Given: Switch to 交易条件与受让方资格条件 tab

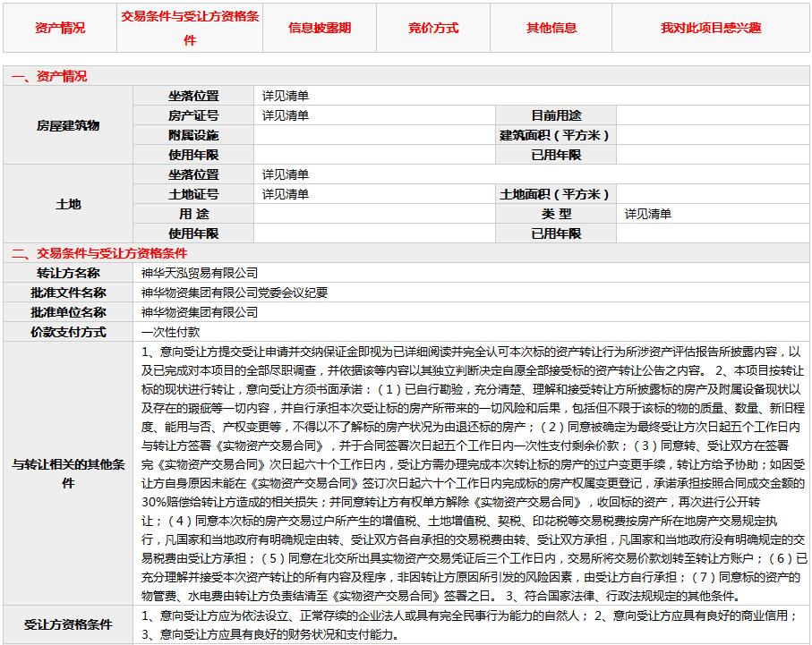Looking at the screenshot, I should point(190,29).
